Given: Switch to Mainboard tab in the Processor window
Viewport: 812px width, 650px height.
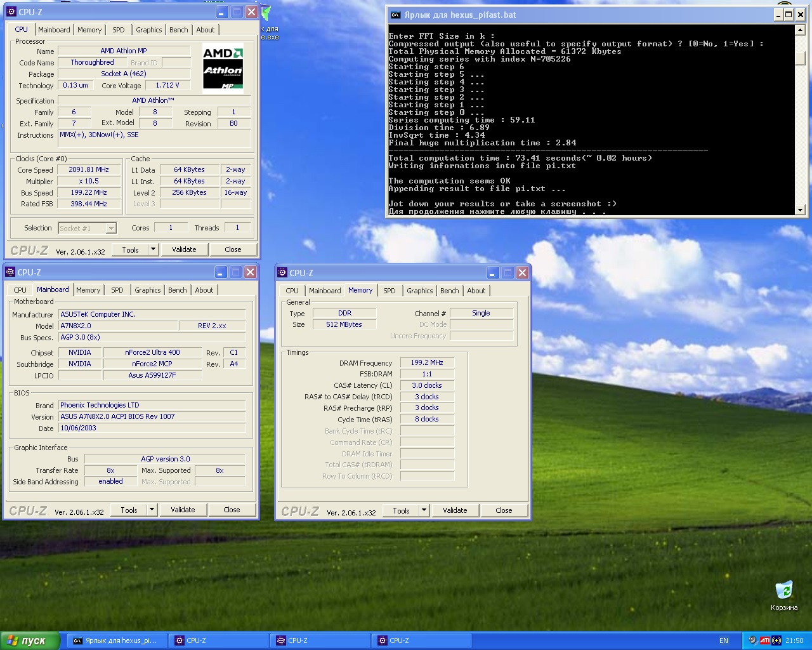Looking at the screenshot, I should point(54,30).
